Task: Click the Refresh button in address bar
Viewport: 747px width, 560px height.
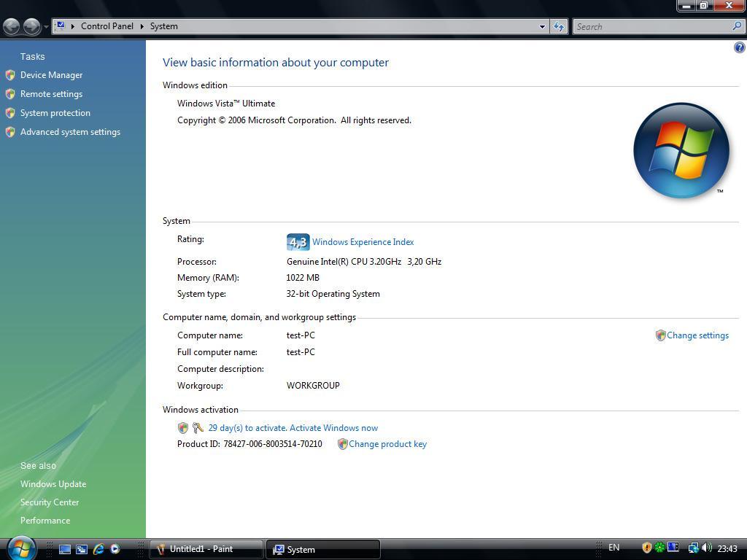Action: (559, 26)
